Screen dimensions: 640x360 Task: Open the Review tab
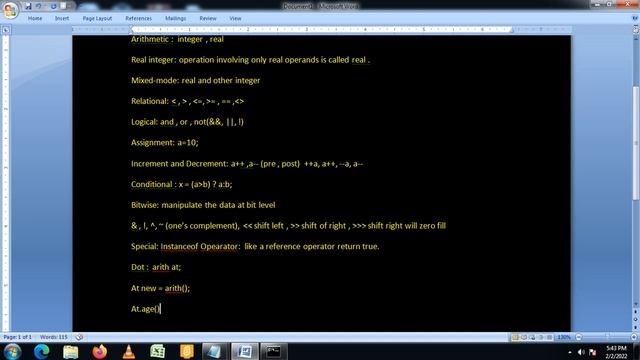[208, 18]
